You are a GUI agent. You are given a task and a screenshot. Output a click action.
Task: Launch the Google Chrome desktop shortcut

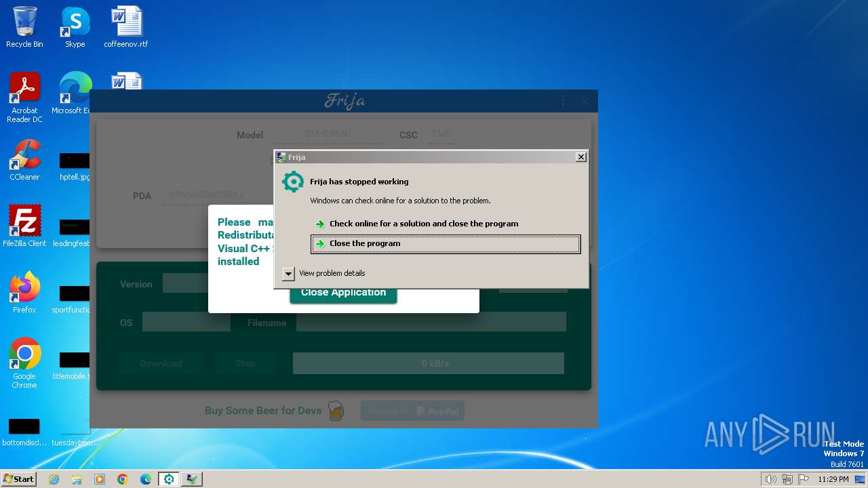point(24,363)
